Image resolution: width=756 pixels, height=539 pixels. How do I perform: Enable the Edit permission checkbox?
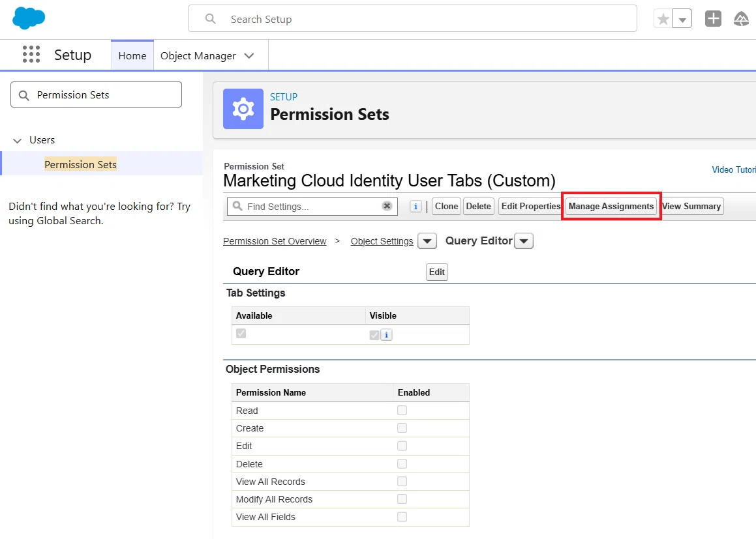point(402,446)
